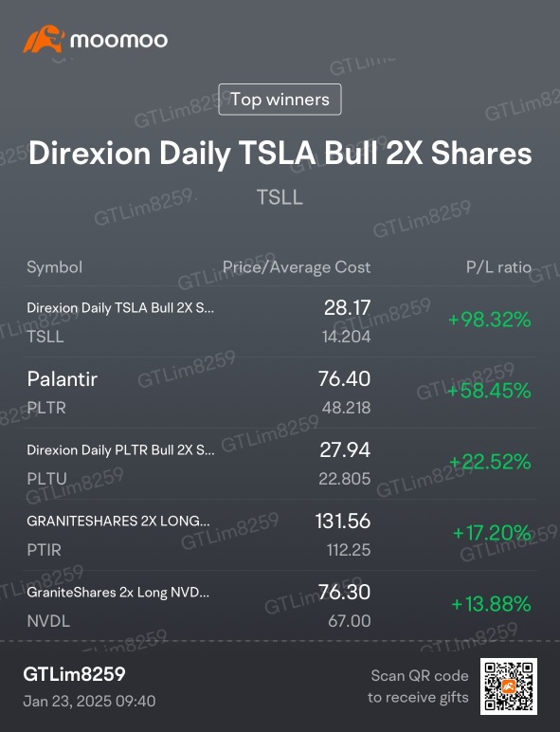Click the +22.52% P/L ratio value
Viewport: 560px width, 732px height.
click(490, 462)
